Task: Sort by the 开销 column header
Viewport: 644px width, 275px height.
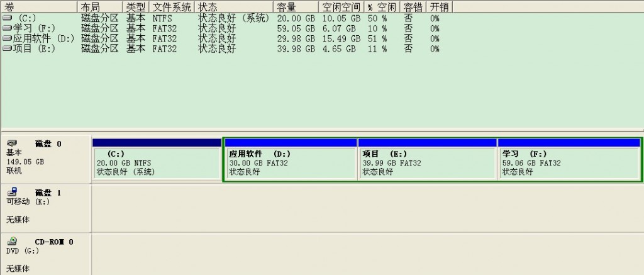Action: point(440,6)
